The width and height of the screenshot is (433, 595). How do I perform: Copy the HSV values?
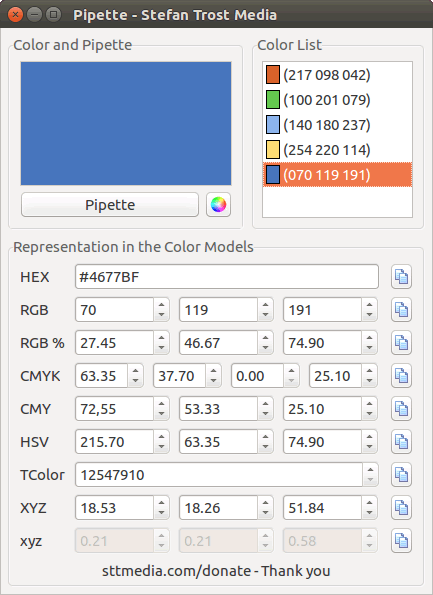pos(402,442)
